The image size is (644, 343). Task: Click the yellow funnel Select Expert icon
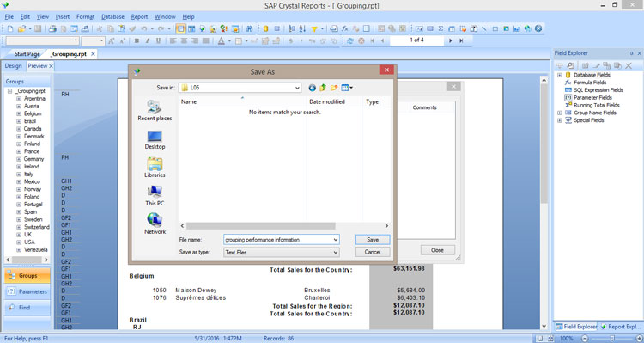(x=314, y=28)
